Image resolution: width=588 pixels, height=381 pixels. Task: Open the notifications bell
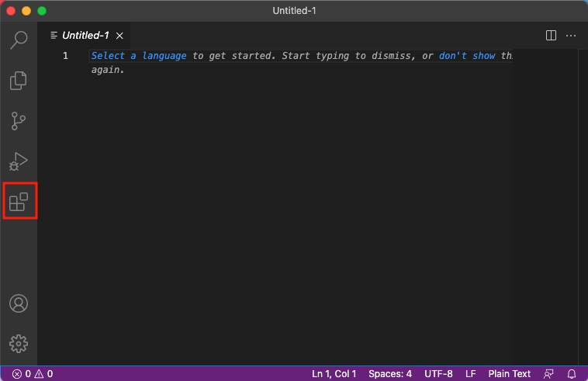(572, 374)
